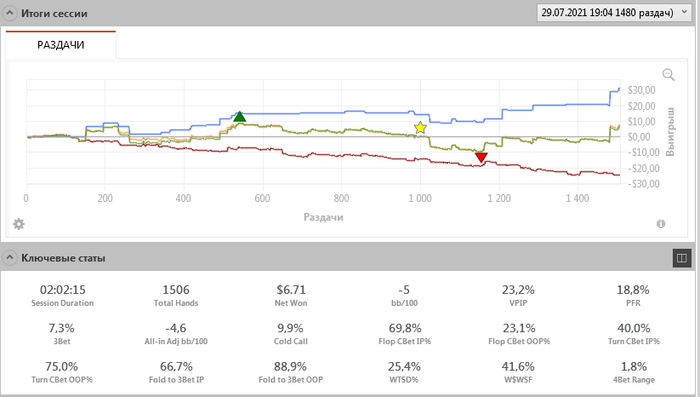Select the РАЗДАЧИ tab
Screen dimensions: 700x397
coord(61,45)
